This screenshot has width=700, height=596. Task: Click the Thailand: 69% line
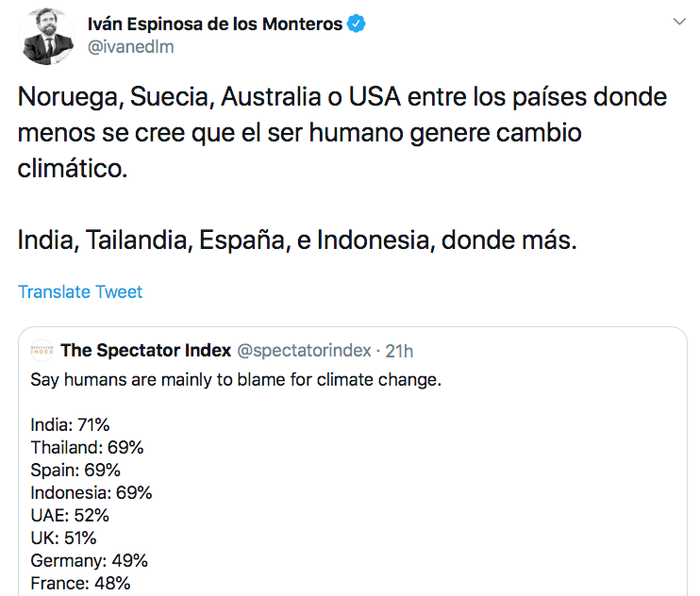[x=87, y=448]
